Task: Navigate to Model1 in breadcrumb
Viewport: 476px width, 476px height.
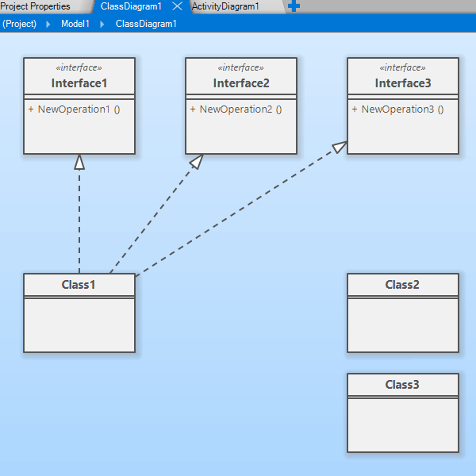Action: tap(75, 24)
